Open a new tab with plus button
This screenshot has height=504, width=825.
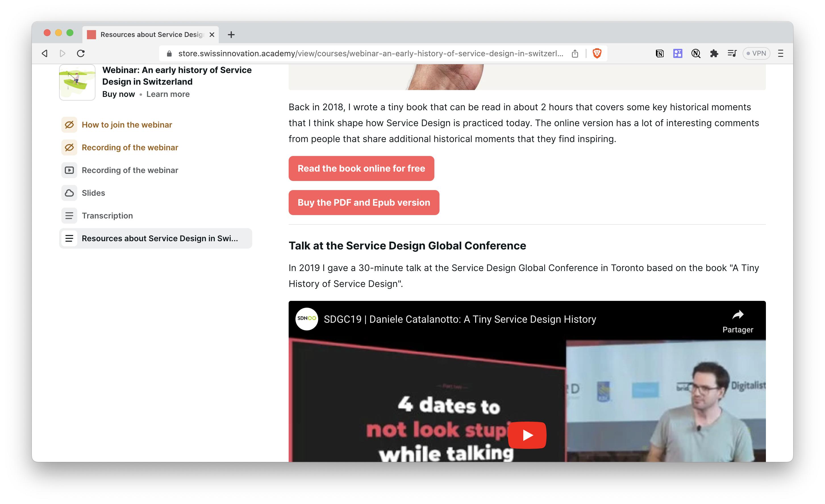[x=231, y=34]
